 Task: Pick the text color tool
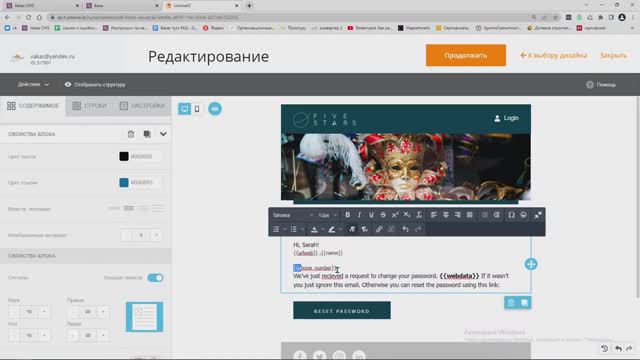[x=314, y=229]
